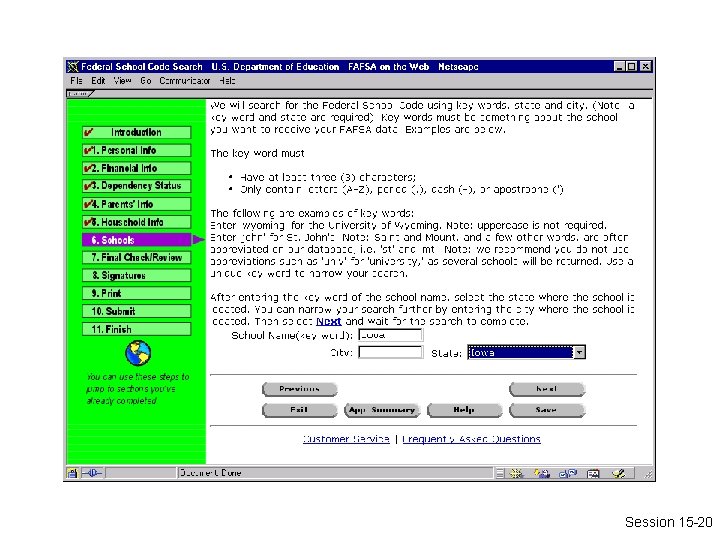This screenshot has width=720, height=540.
Task: Go to step 9 Print
Action: click(137, 293)
